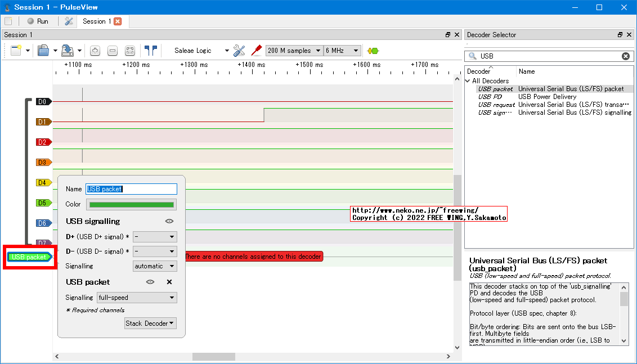Close the Session 1 dock panel
This screenshot has height=364, width=637.
tap(457, 34)
